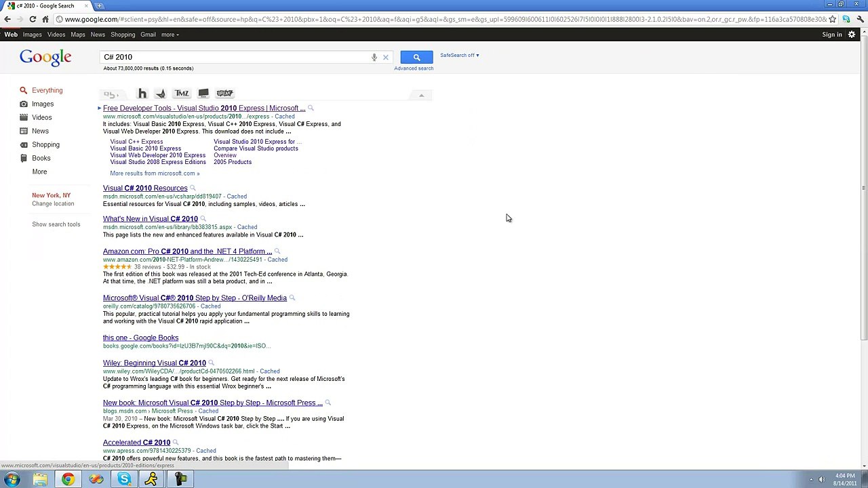The width and height of the screenshot is (868, 488).
Task: Click Advanced search link
Action: [x=414, y=68]
